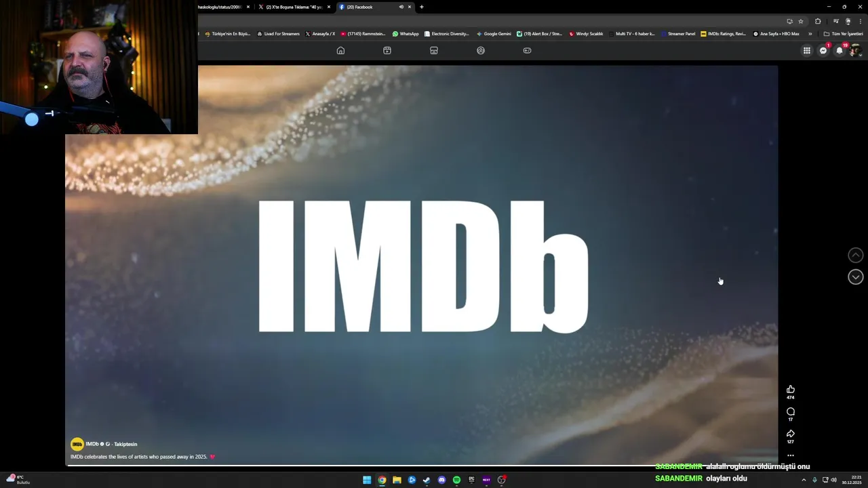Screen dimensions: 868x488
Task: Open Windows Start menu
Action: click(x=367, y=480)
